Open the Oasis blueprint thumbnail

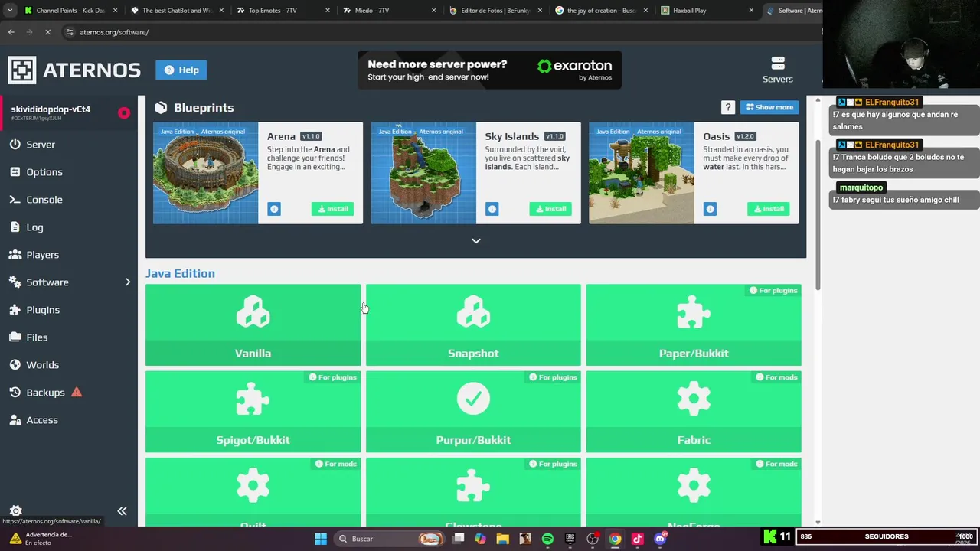click(x=642, y=173)
